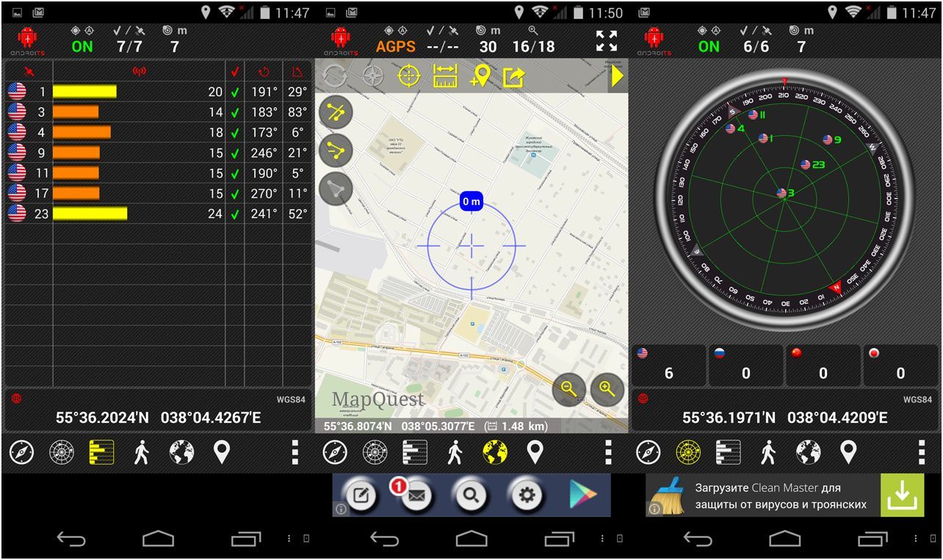Image resolution: width=943 pixels, height=560 pixels.
Task: Toggle the green check for satellite 23 row
Action: 235,214
